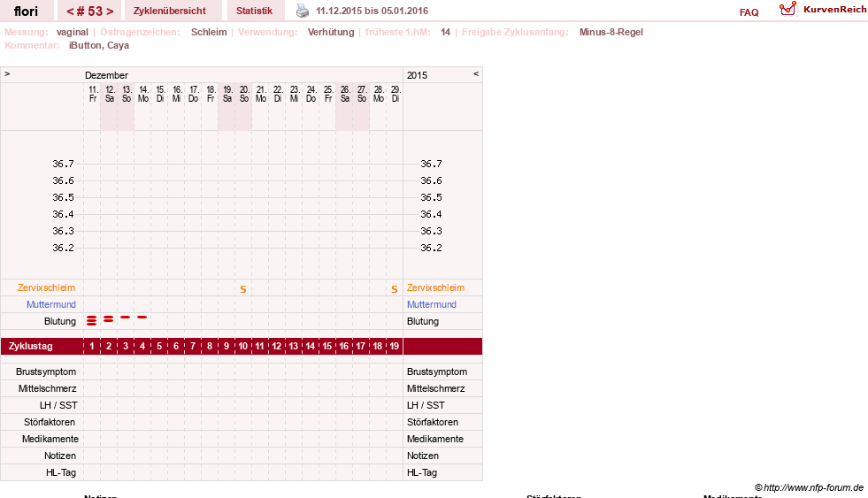Open the FAQ link

[749, 12]
